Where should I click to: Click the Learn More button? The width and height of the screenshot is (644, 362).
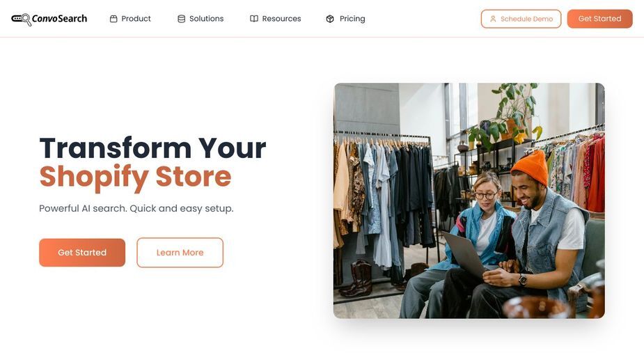(180, 252)
